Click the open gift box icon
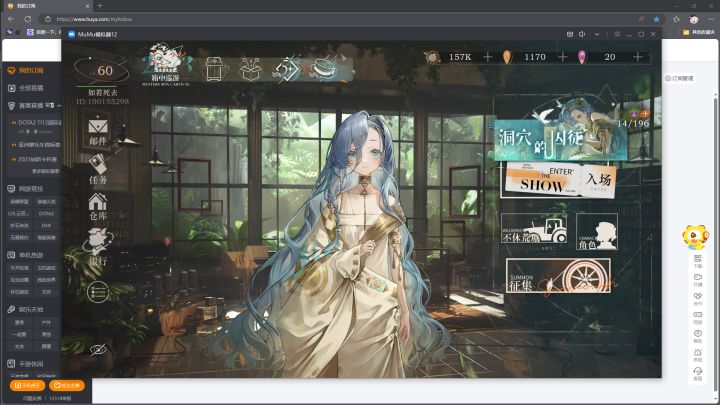This screenshot has width=720, height=405. click(251, 70)
